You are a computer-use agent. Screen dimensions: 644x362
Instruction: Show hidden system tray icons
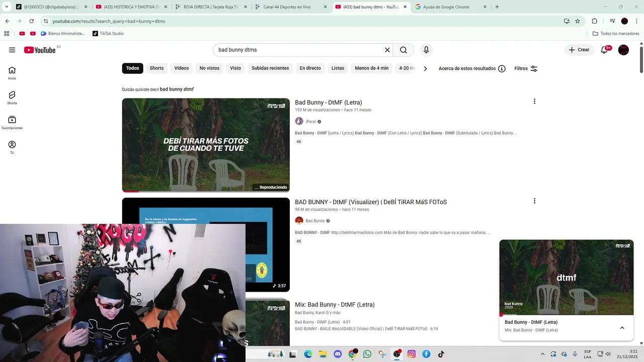point(542,354)
